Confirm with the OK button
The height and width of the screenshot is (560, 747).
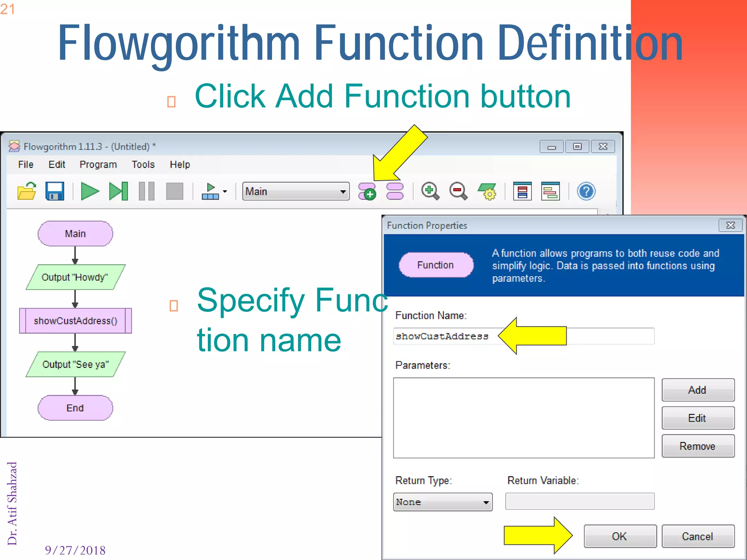tap(620, 536)
